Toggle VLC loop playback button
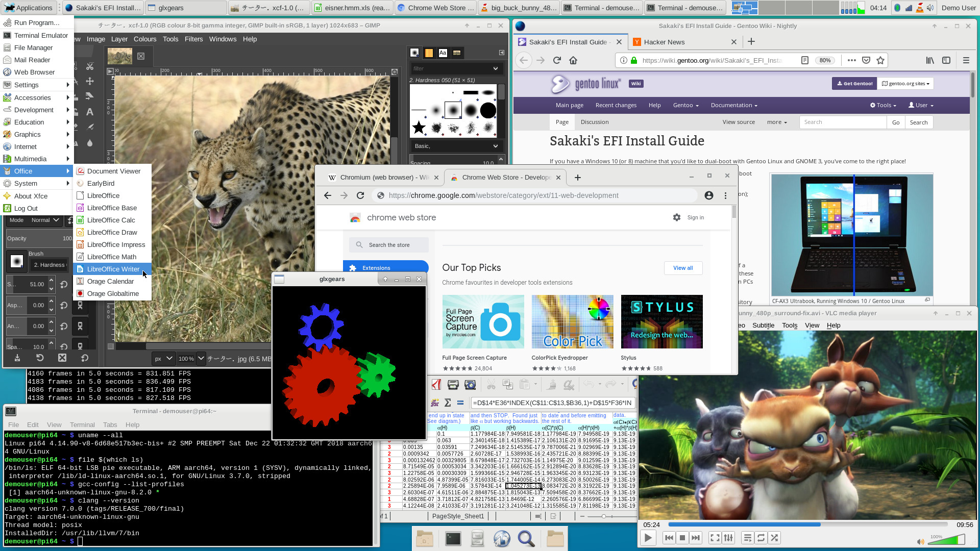The image size is (980, 551). [761, 538]
